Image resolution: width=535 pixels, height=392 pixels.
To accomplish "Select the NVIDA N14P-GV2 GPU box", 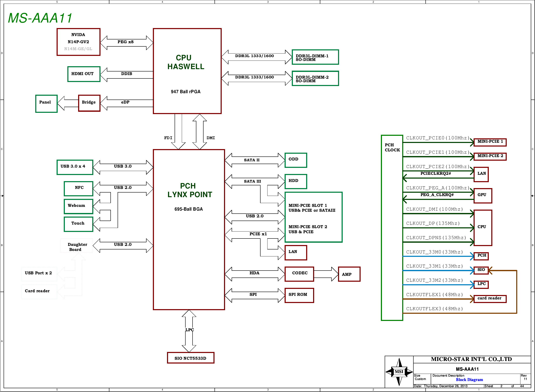I will [78, 42].
